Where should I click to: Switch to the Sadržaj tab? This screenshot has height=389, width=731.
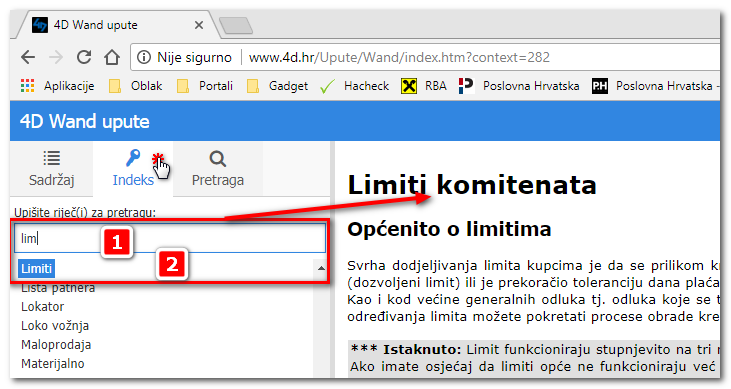(51, 169)
